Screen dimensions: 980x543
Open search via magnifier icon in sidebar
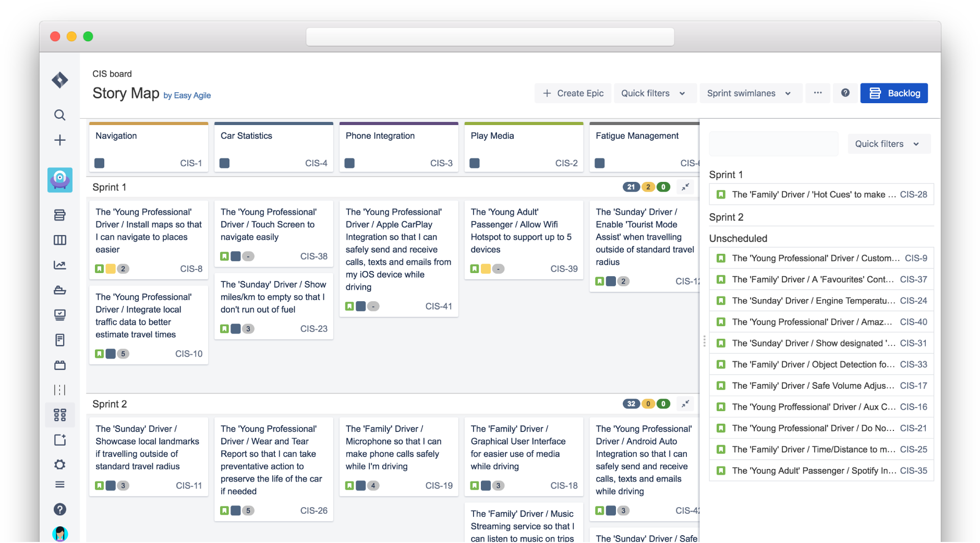tap(60, 115)
